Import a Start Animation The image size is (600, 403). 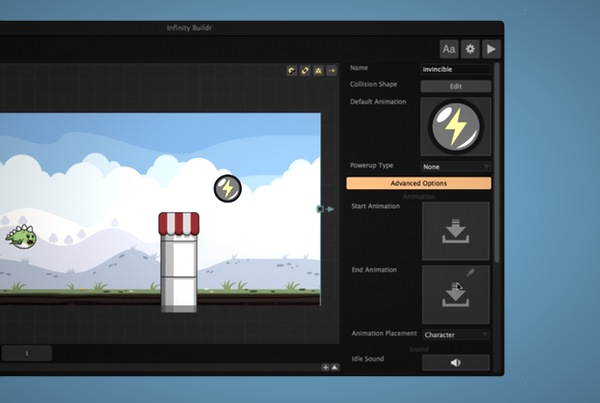click(456, 231)
